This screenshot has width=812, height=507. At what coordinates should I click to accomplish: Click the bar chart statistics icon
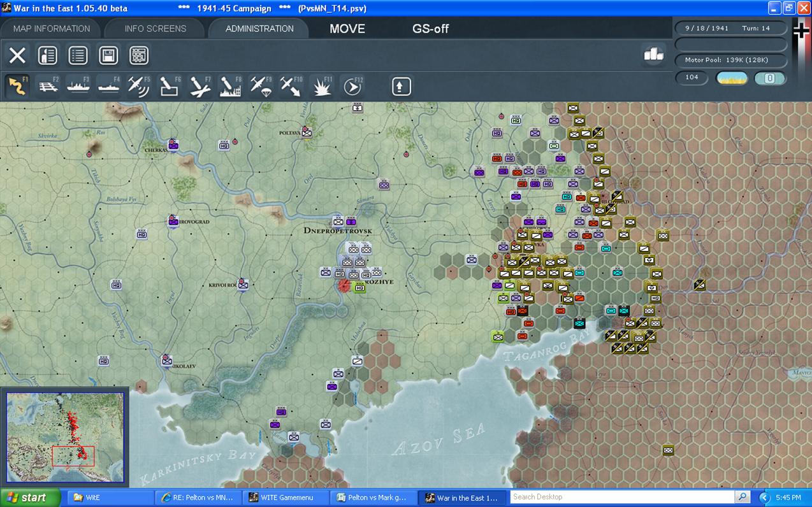tap(653, 55)
